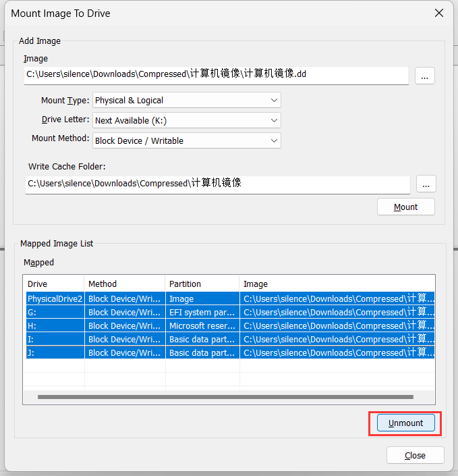Select the I: drive row
This screenshot has width=458, height=476.
coord(230,339)
